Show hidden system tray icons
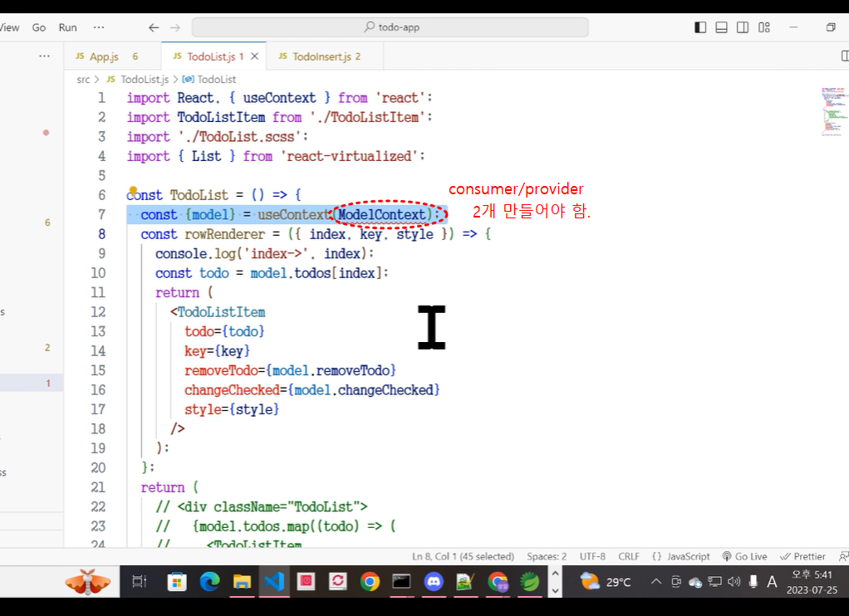The image size is (849, 616). (x=655, y=582)
